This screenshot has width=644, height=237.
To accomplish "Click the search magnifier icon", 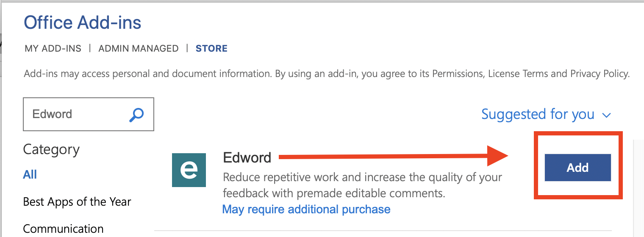I will click(x=136, y=114).
